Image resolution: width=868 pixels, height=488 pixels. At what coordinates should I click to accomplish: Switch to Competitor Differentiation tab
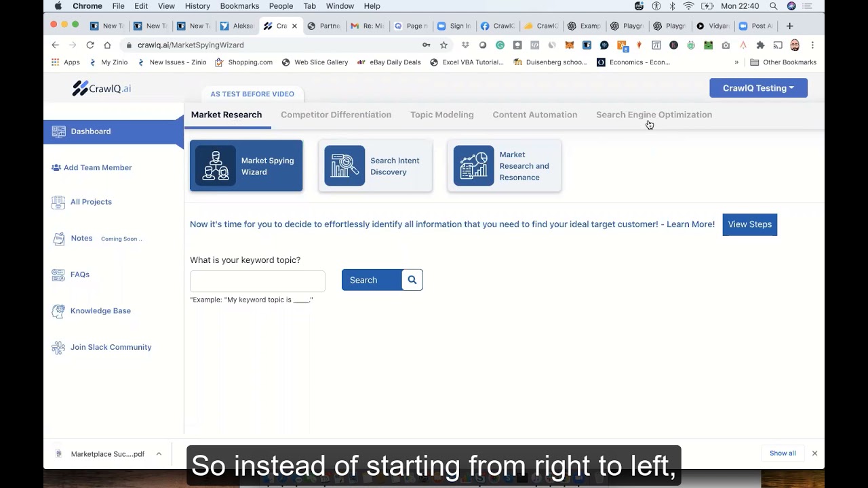[x=336, y=115]
